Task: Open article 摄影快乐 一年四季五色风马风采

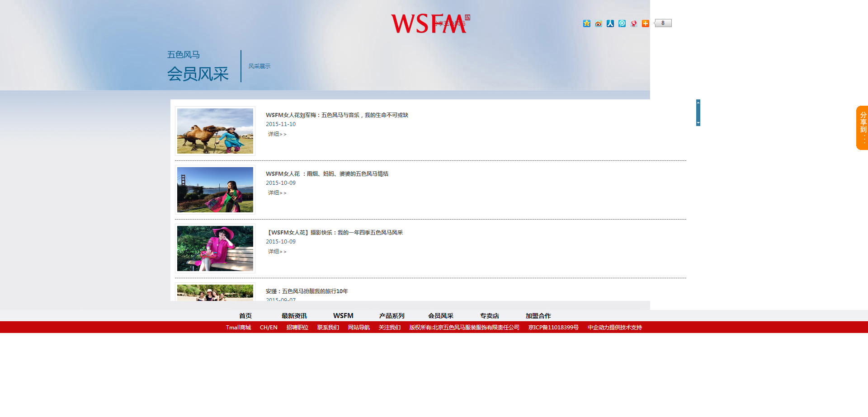Action: point(334,233)
